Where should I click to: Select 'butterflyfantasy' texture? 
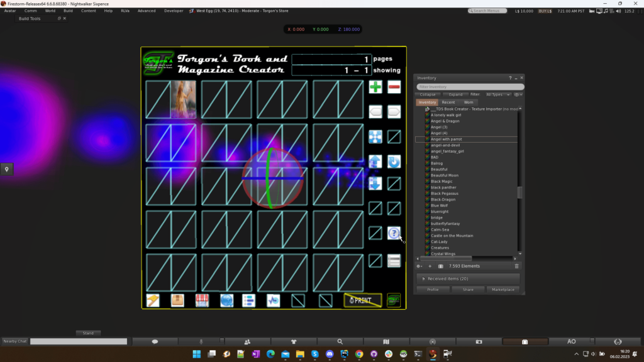point(445,224)
